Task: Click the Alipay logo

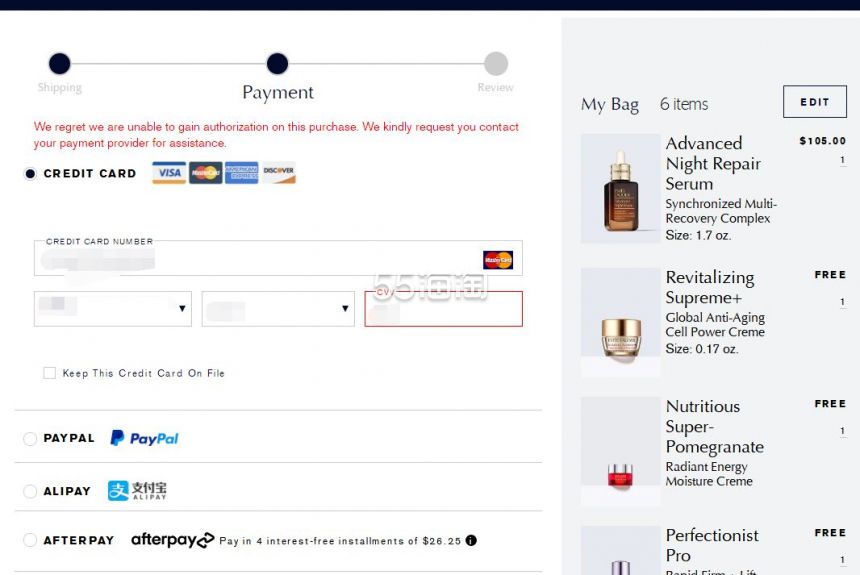Action: 137,491
